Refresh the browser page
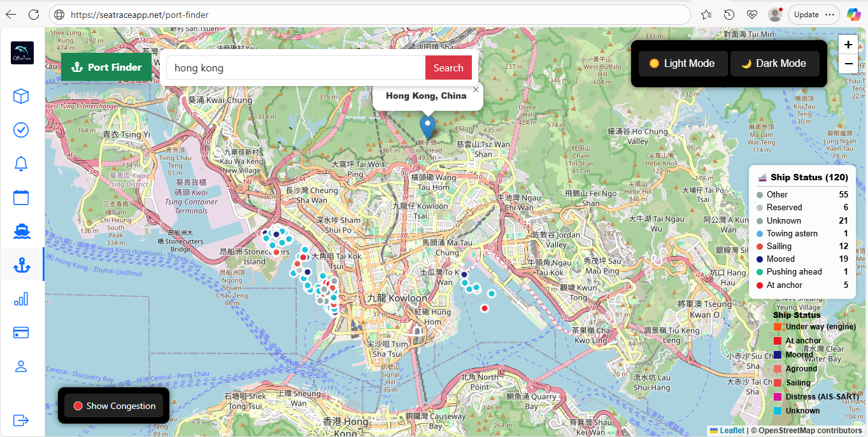 click(34, 14)
